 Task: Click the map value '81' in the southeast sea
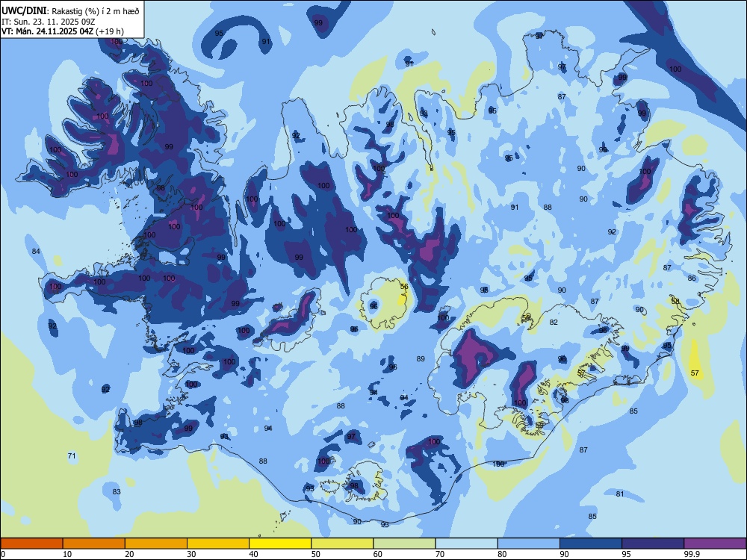click(619, 494)
